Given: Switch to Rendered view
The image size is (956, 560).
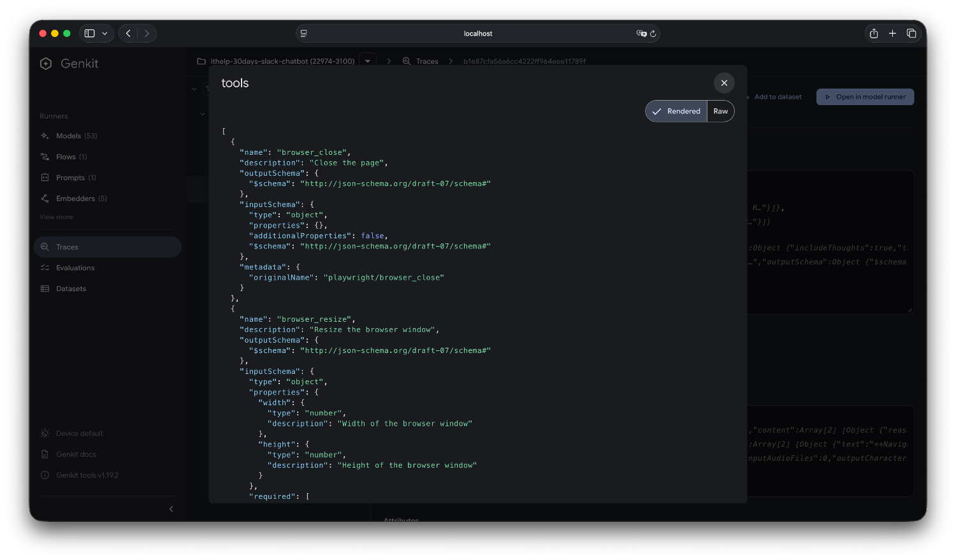Looking at the screenshot, I should 676,111.
